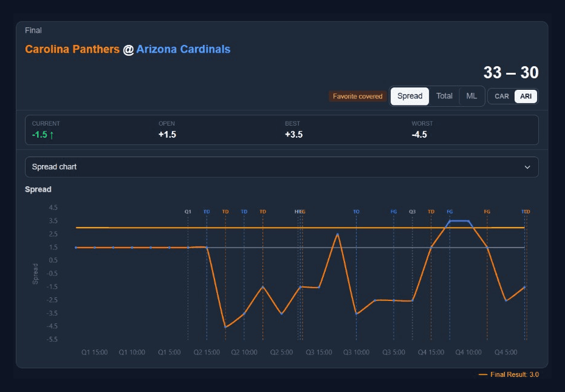The height and width of the screenshot is (392, 565).
Task: Click the orange Final Result horizontal line
Action: (300, 228)
